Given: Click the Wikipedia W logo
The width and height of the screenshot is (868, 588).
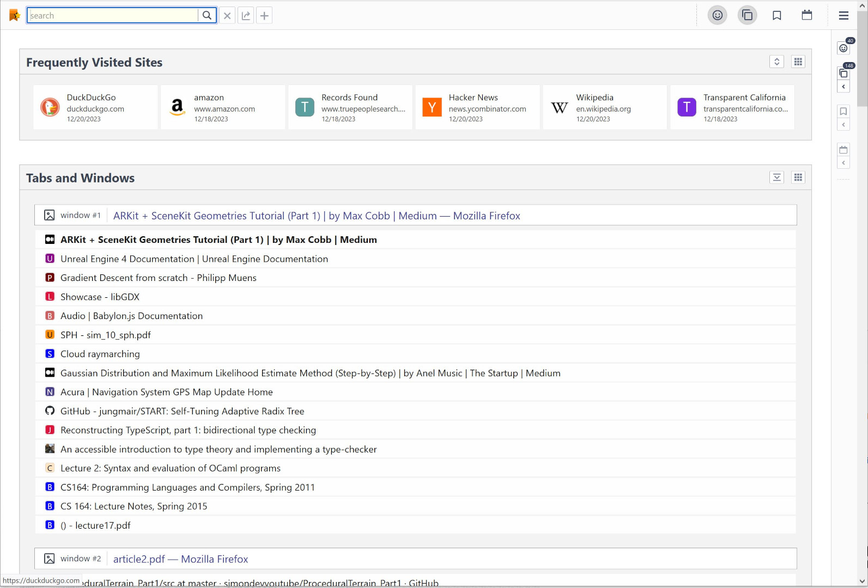Looking at the screenshot, I should 559,107.
